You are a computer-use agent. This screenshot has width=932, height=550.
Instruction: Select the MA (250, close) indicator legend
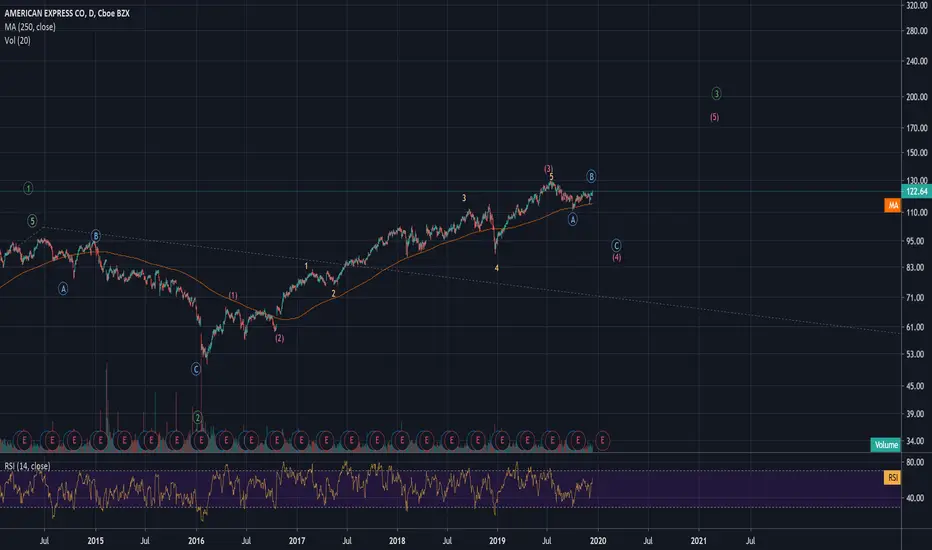tap(30, 27)
